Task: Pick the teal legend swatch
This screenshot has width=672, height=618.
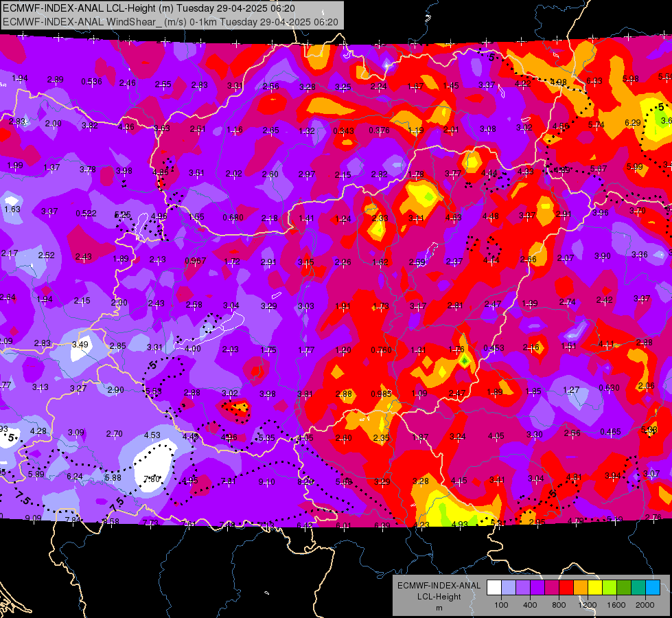Action: (638, 588)
